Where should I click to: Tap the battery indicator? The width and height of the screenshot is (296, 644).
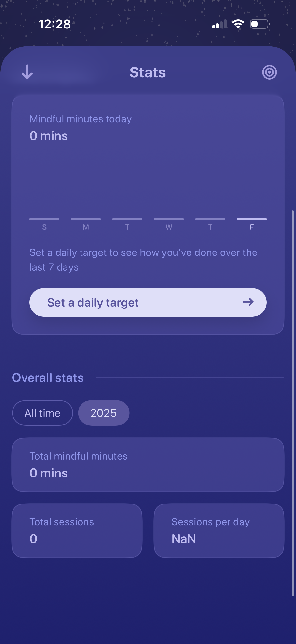coord(259,24)
